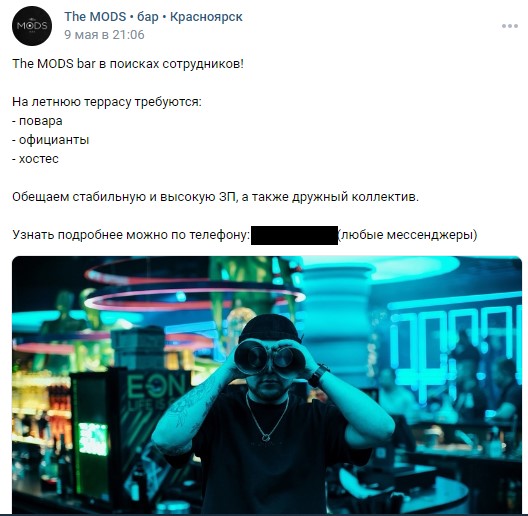Open post options three-dots menu

pyautogui.click(x=509, y=26)
